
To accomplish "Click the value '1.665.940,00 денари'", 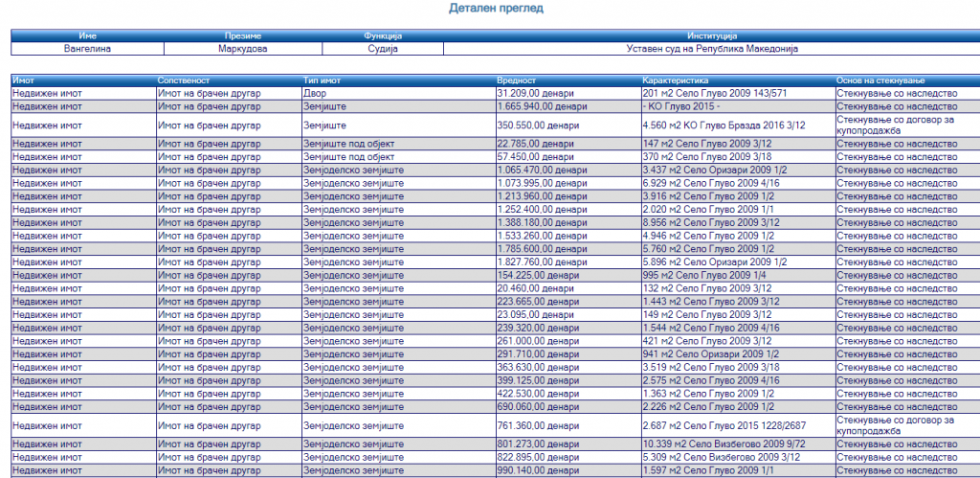I will [x=541, y=106].
